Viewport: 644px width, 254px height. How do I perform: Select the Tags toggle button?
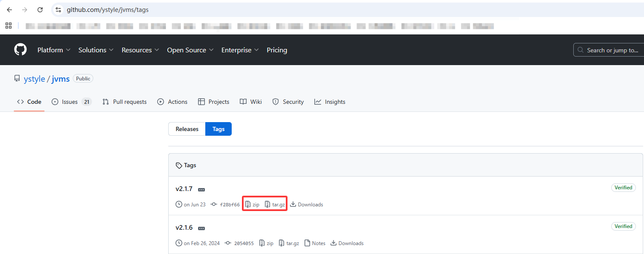pos(218,129)
